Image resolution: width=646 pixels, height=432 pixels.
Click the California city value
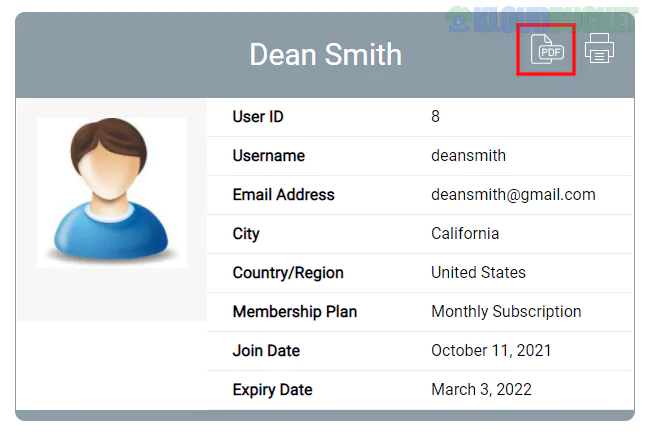pos(465,234)
